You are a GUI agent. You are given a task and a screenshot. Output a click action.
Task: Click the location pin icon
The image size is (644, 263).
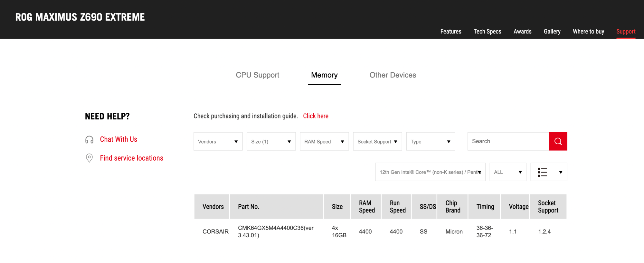pyautogui.click(x=89, y=158)
